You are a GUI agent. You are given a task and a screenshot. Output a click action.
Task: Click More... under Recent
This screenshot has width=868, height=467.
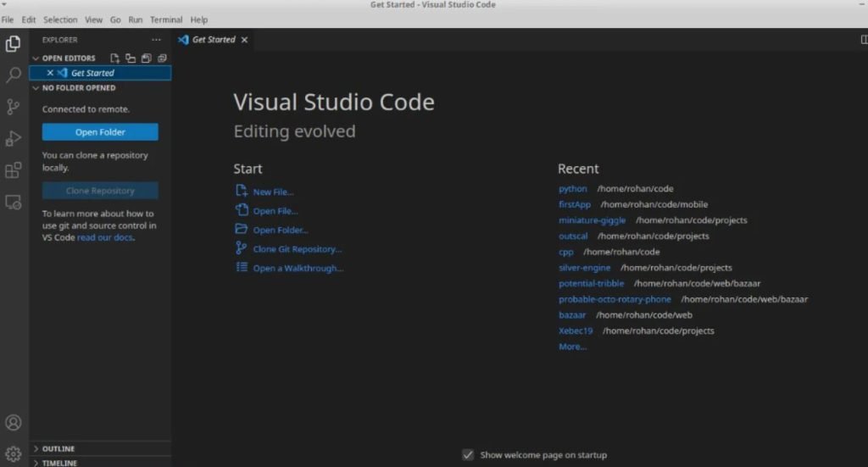[x=572, y=347]
